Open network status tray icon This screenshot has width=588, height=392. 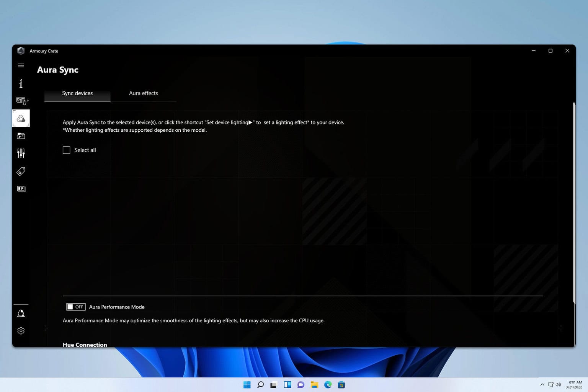click(551, 385)
